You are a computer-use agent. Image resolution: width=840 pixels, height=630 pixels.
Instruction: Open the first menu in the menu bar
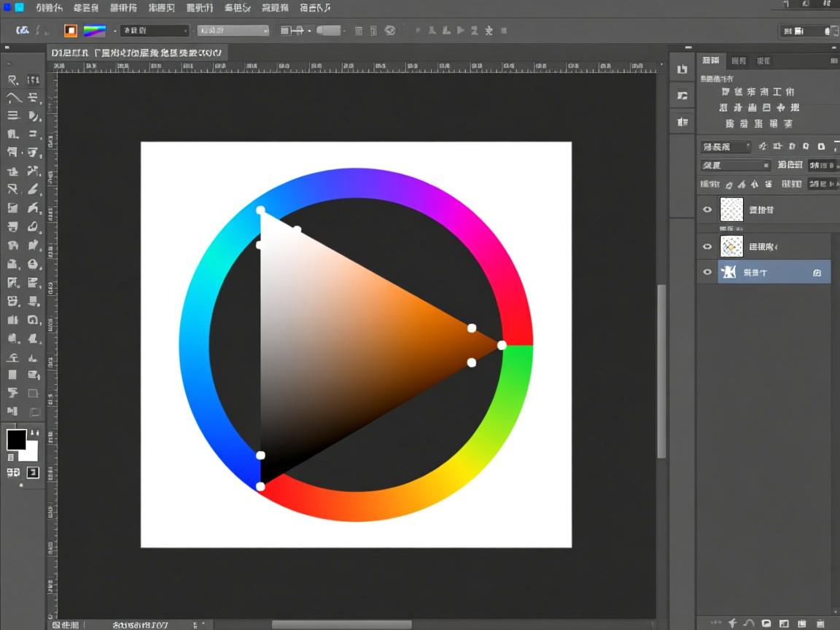click(49, 8)
